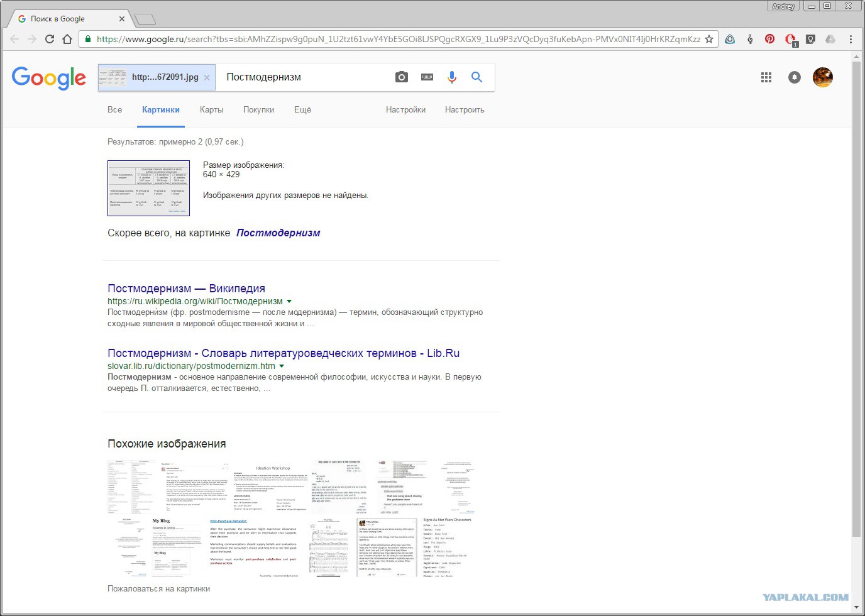This screenshot has height=616, width=865.
Task: Open the Google account avatar menu
Action: [823, 77]
